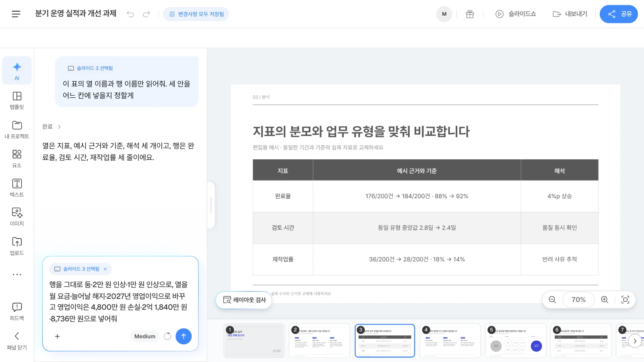
Task: Click the 변경사항 모두 저장됨 status
Action: [196, 14]
